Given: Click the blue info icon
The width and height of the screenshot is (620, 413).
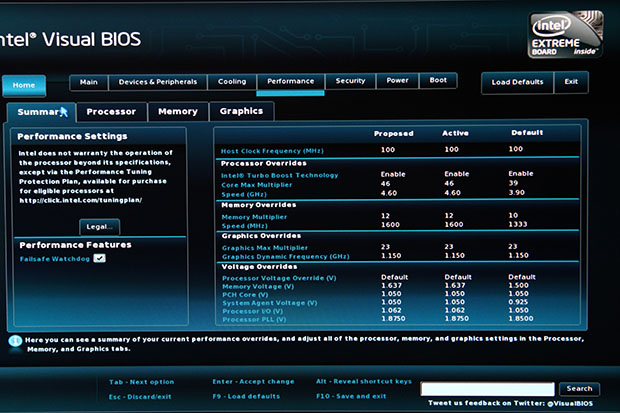Looking at the screenshot, I should tap(15, 341).
